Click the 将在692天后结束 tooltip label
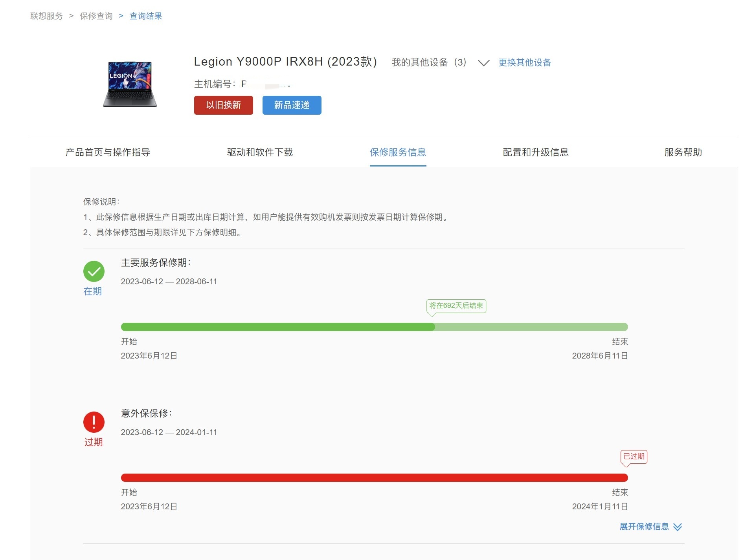The image size is (755, 560). tap(456, 306)
